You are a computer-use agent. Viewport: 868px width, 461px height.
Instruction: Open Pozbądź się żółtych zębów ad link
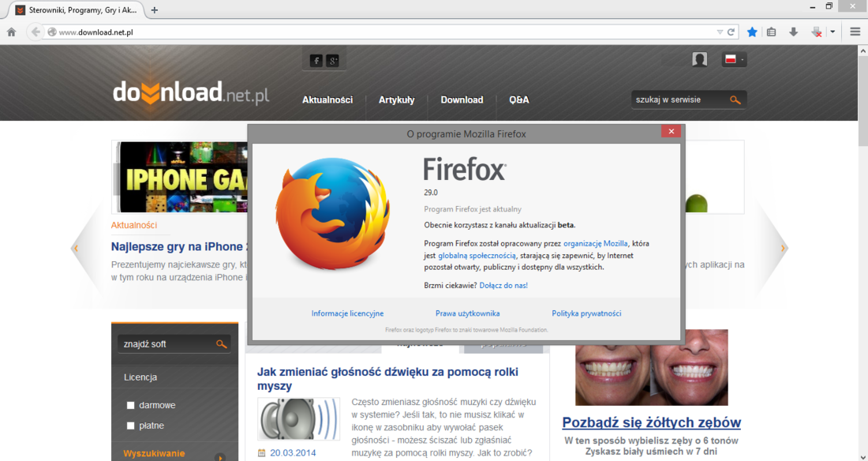(652, 423)
